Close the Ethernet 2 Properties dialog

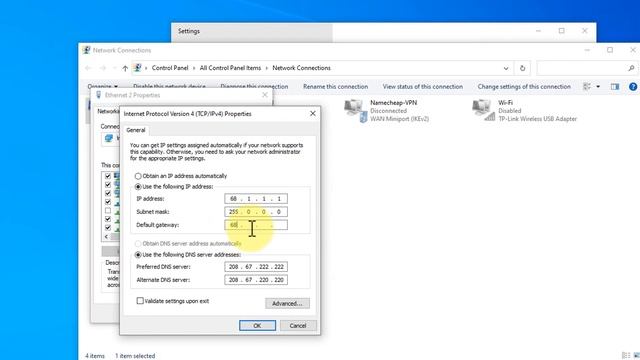265,95
